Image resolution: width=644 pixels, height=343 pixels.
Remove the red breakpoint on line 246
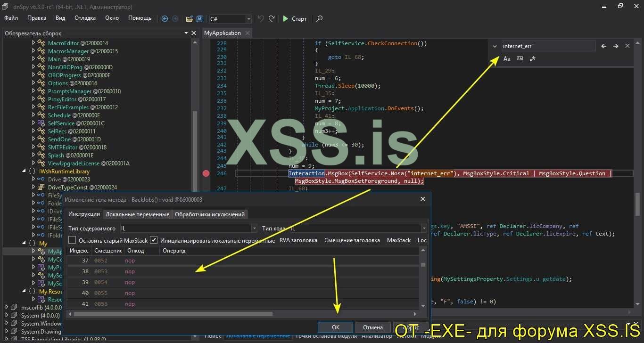206,173
